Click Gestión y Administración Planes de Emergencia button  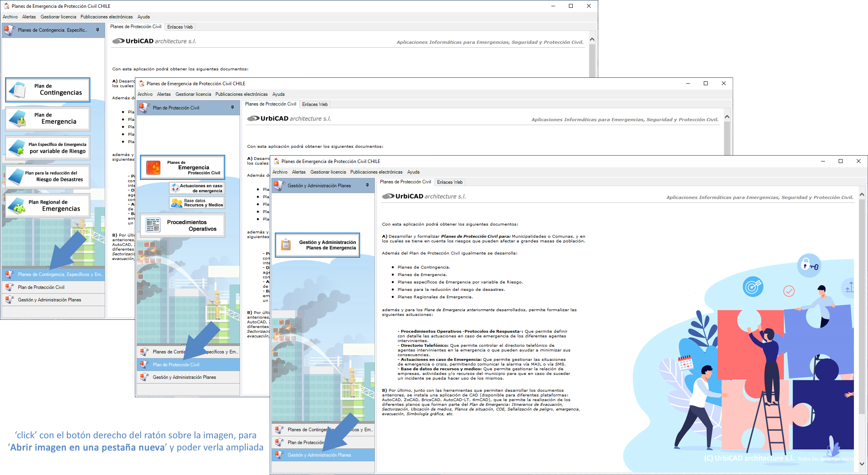pos(317,245)
